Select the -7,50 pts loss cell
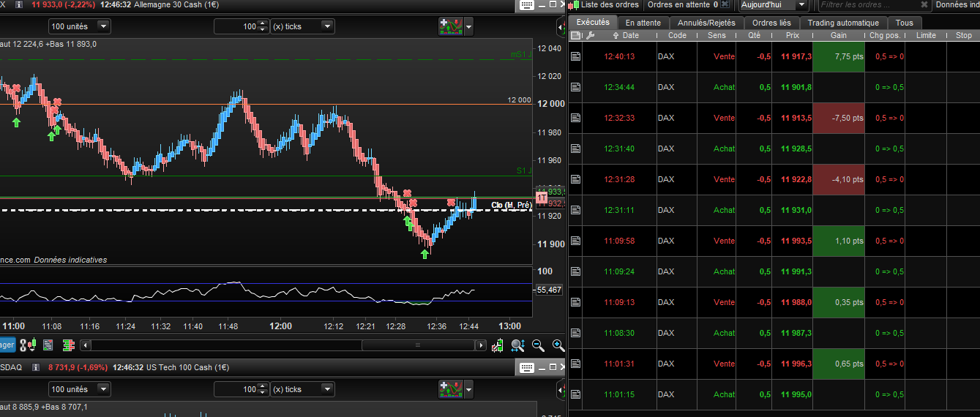Screen dimensions: 980x417 839,118
